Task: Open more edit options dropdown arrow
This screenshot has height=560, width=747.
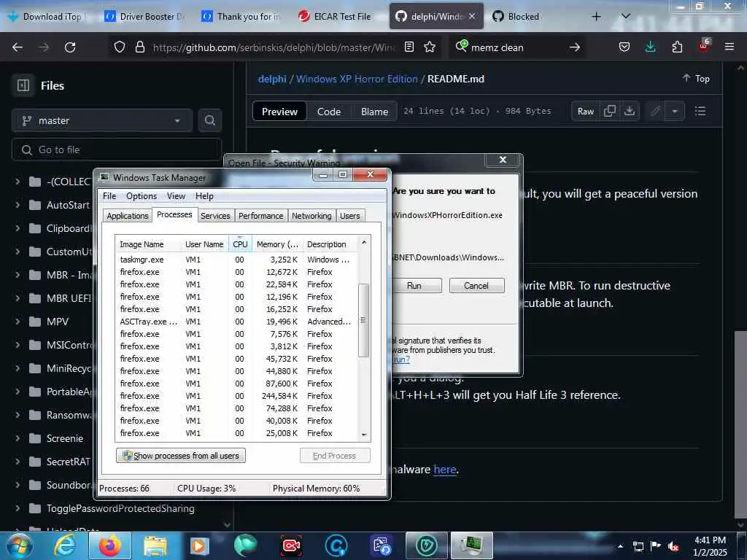Action: tap(675, 111)
